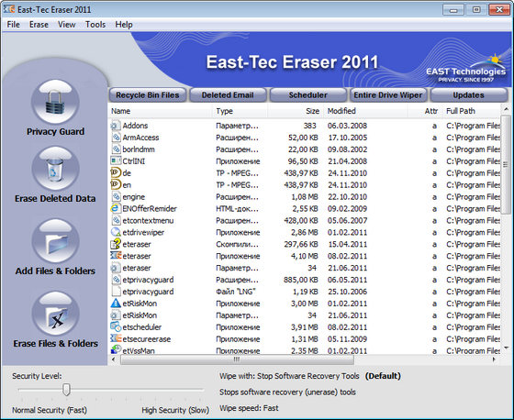
Task: Click the eteraser help file icon
Action: coord(116,244)
